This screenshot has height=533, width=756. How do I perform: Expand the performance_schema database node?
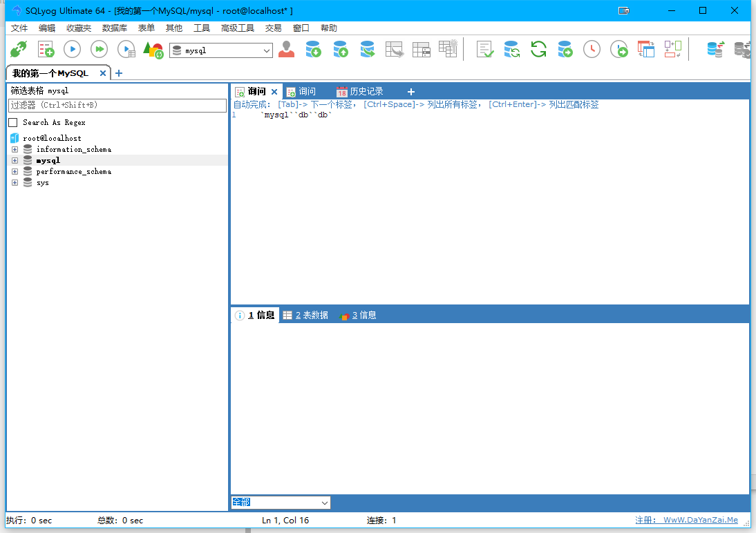pos(15,171)
